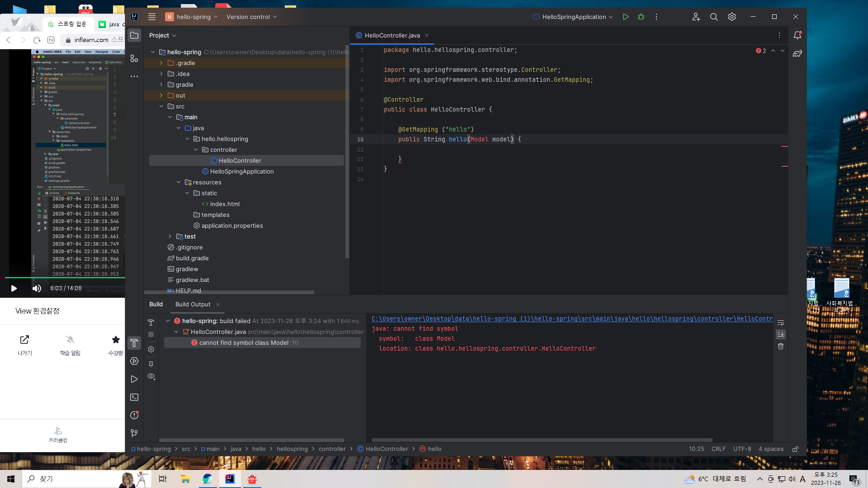Toggle build view eye options
This screenshot has width=868, height=488.
coord(151,376)
